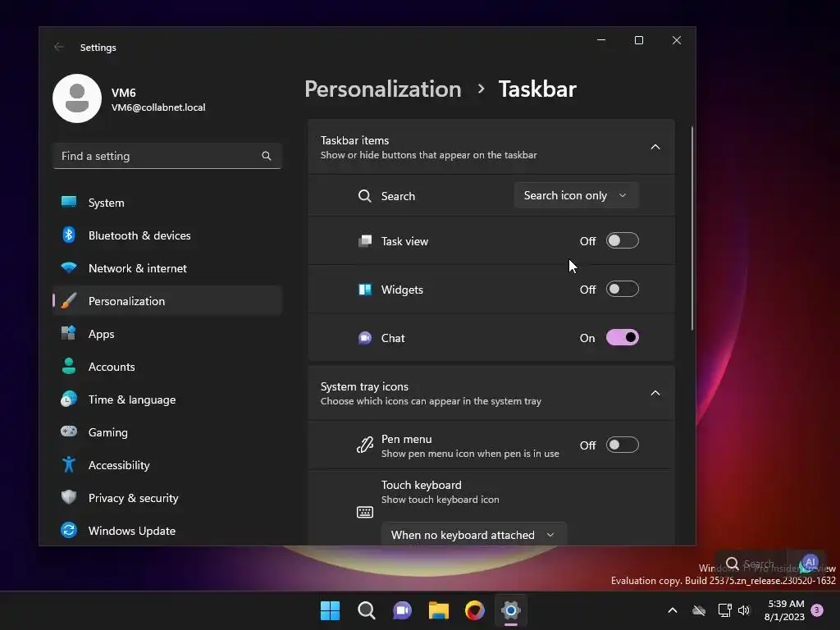Click the network tray icon
Image resolution: width=840 pixels, height=630 pixels.
(x=725, y=610)
